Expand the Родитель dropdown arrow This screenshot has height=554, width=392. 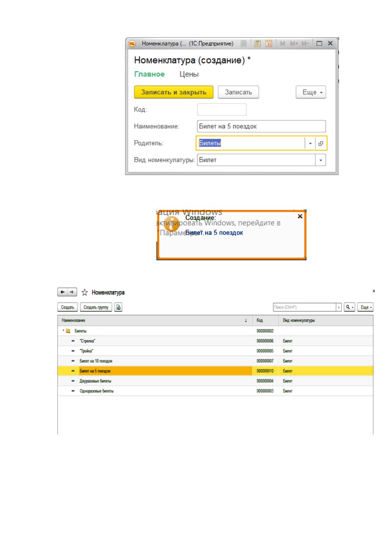tap(310, 143)
